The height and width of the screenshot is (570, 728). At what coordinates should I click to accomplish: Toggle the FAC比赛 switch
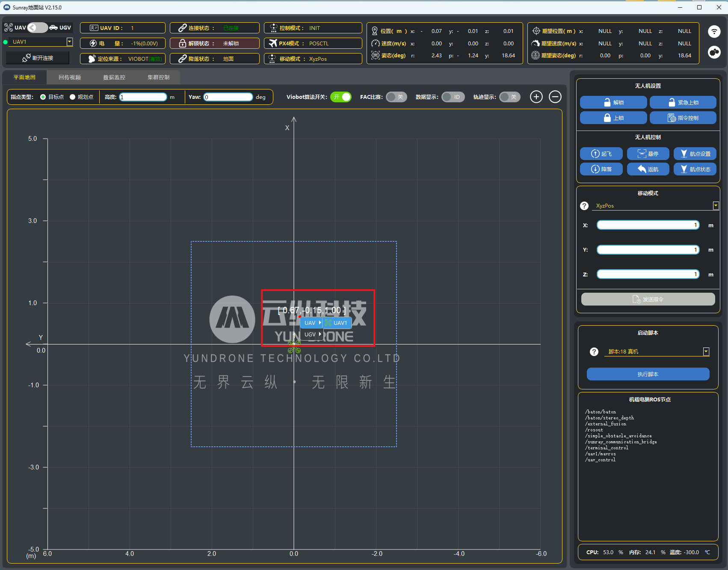[x=397, y=97]
